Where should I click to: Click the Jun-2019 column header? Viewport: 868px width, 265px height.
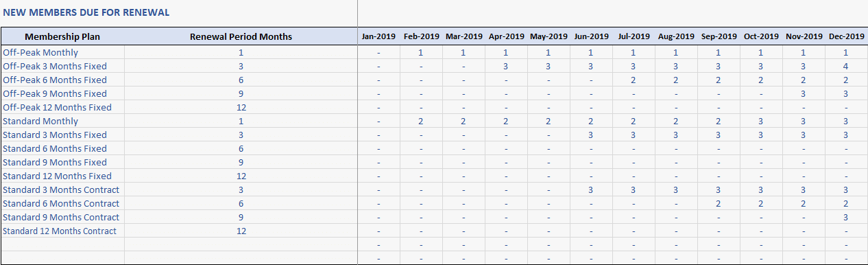click(x=591, y=36)
